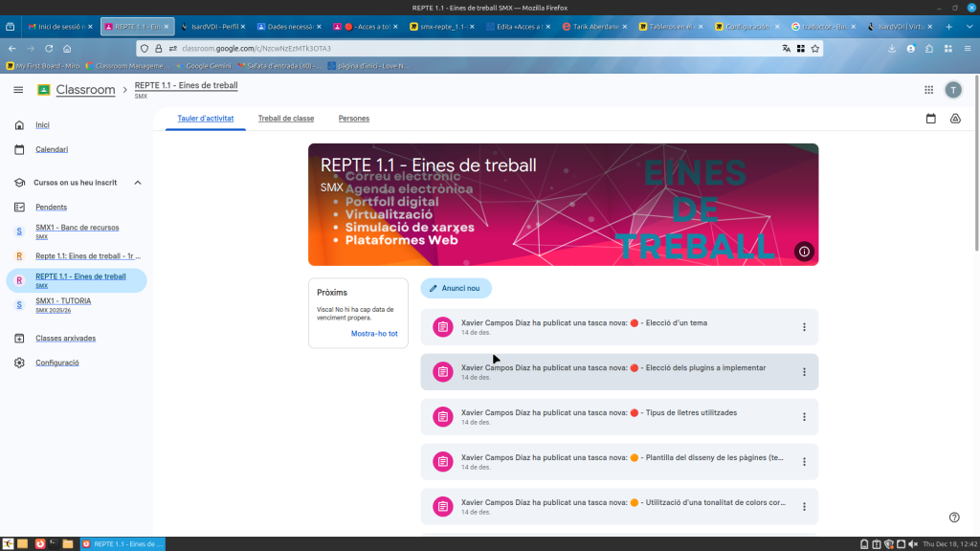Open options menu for 'Elecció d'un tema' post
This screenshot has height=551, width=980.
[804, 327]
